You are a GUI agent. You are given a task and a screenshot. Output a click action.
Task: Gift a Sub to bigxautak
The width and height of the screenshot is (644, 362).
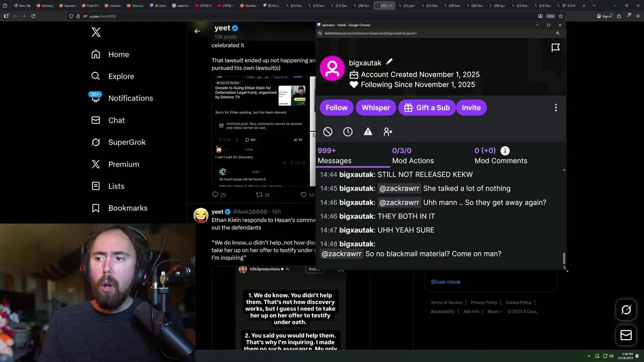pos(427,108)
